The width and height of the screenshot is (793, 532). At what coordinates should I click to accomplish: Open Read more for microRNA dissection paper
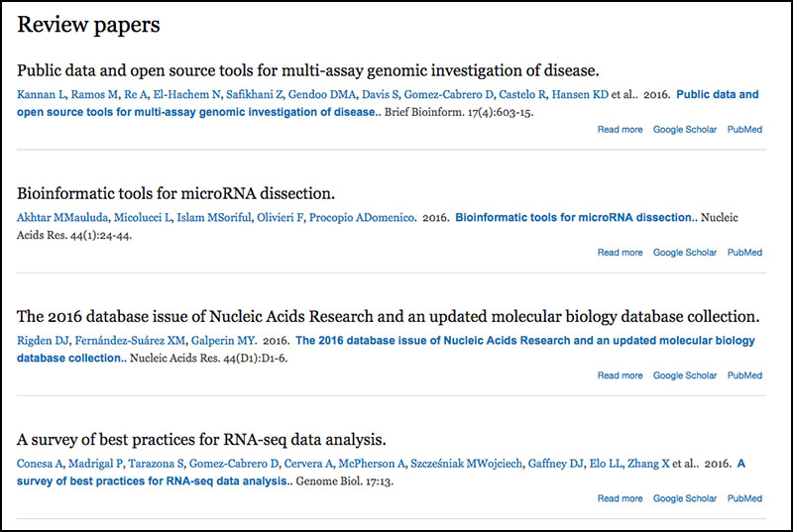click(x=620, y=252)
